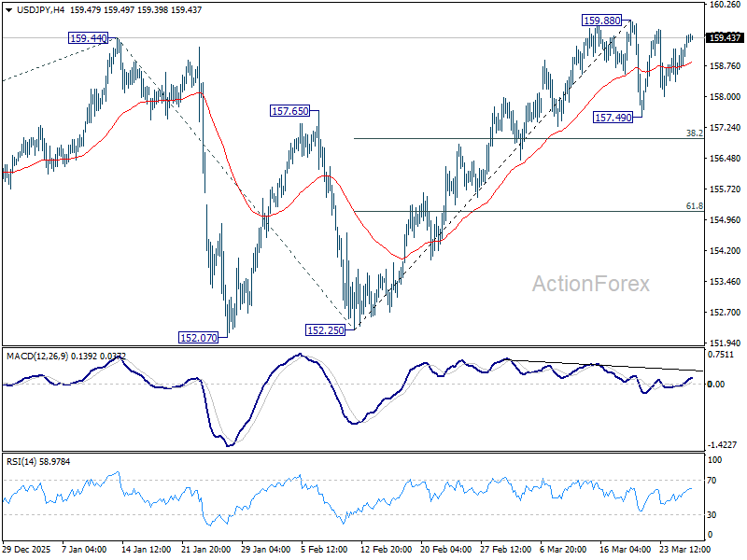Select the 159.880 high price label

(x=602, y=21)
